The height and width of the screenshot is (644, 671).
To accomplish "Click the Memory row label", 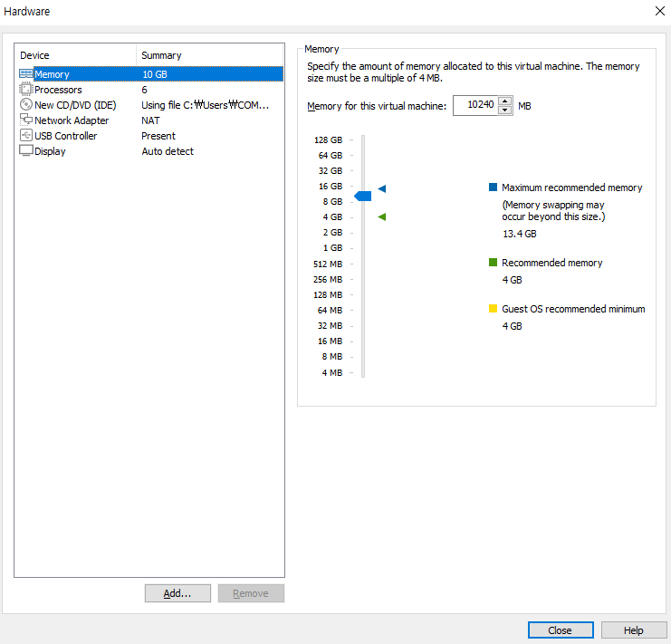I will pyautogui.click(x=52, y=74).
